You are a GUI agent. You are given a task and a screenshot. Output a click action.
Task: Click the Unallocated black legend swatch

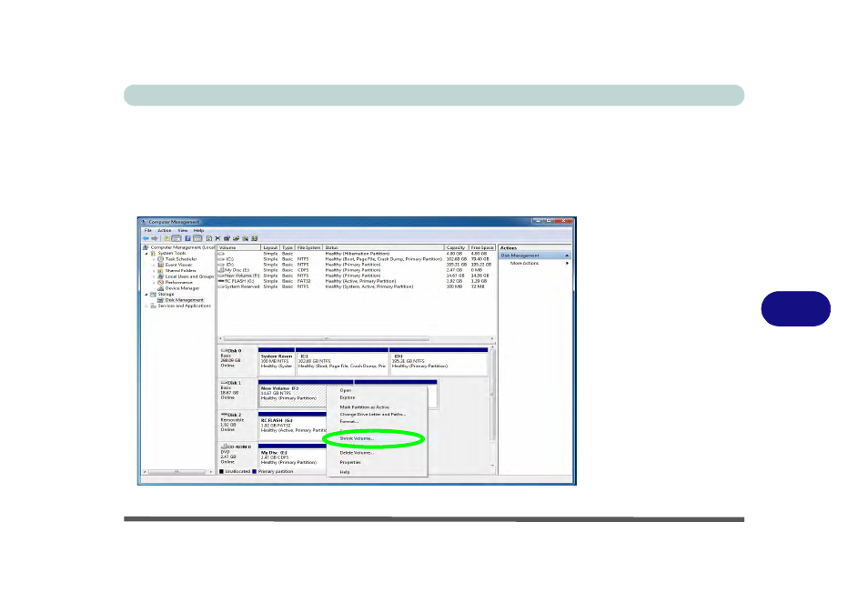click(221, 471)
